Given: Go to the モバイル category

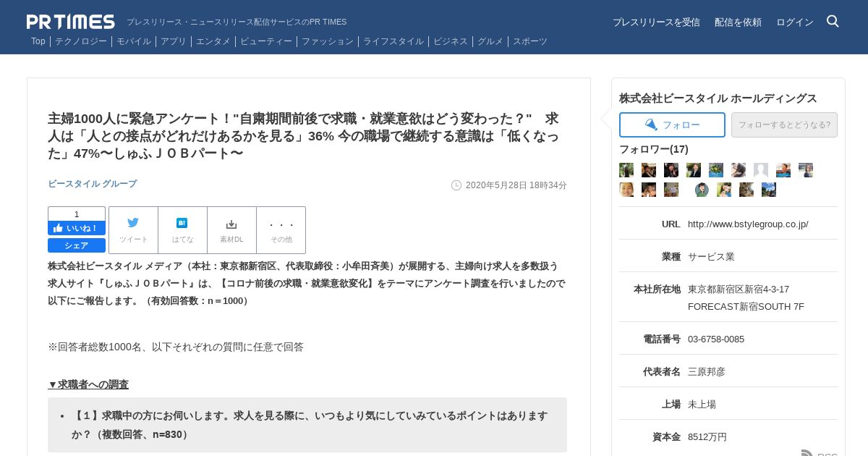Looking at the screenshot, I should point(134,41).
